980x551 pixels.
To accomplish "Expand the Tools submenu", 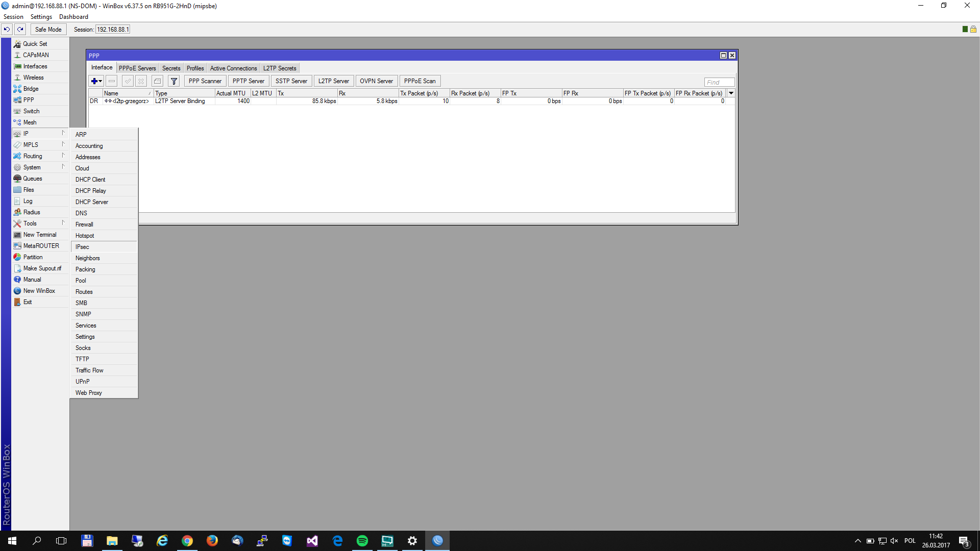I will (40, 223).
